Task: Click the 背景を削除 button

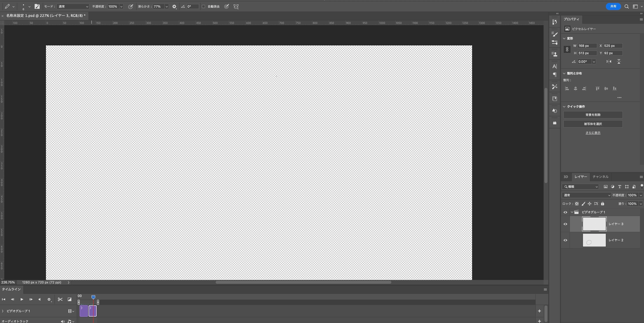Action: (x=593, y=115)
